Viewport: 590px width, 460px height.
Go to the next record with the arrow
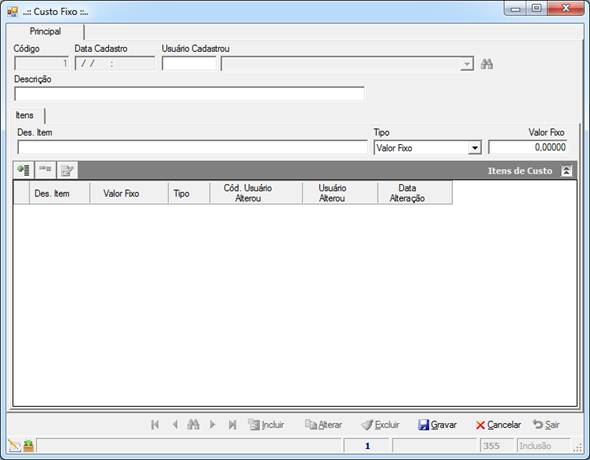[x=212, y=425]
